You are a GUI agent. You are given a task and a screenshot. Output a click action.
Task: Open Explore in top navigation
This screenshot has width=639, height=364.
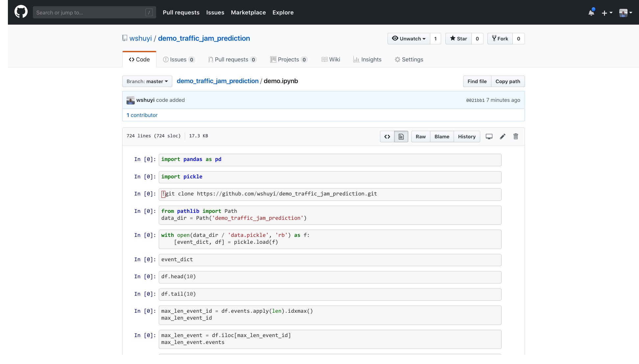tap(283, 12)
